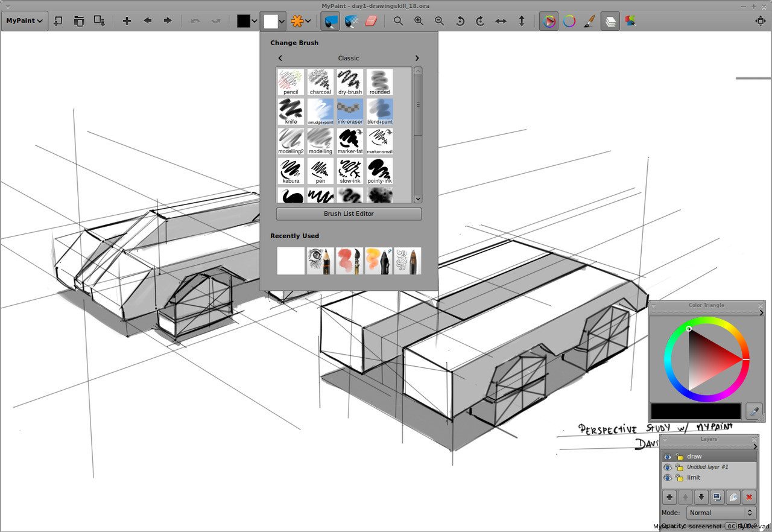Add a new layer with plus button

point(669,497)
